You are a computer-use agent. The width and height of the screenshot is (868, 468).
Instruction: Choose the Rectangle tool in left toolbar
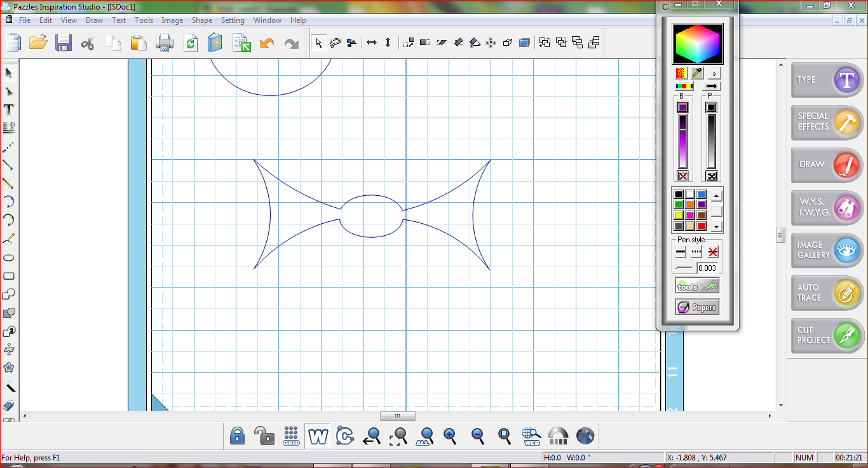pyautogui.click(x=9, y=276)
